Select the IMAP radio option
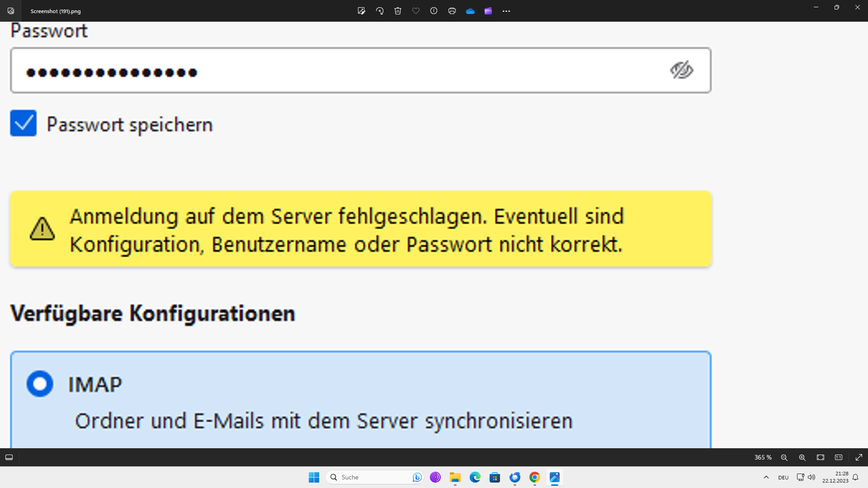This screenshot has height=488, width=868. (40, 384)
